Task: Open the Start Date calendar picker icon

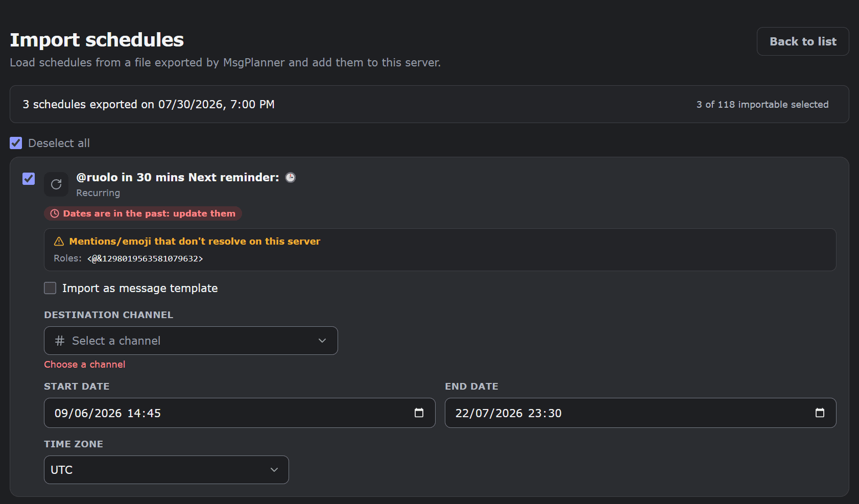Action: [x=419, y=413]
